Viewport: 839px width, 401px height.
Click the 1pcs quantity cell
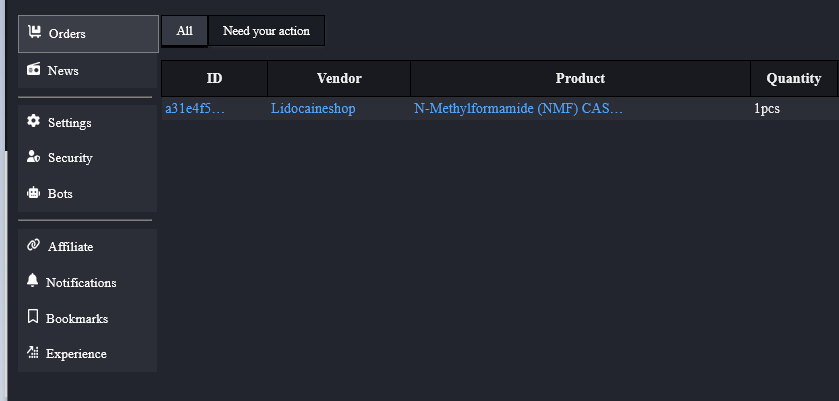coord(767,108)
